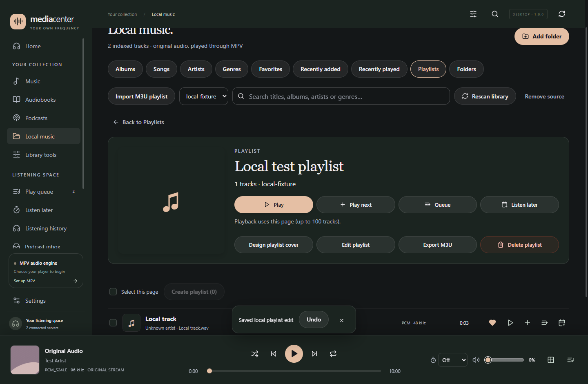Switch to the Folders tab

466,69
